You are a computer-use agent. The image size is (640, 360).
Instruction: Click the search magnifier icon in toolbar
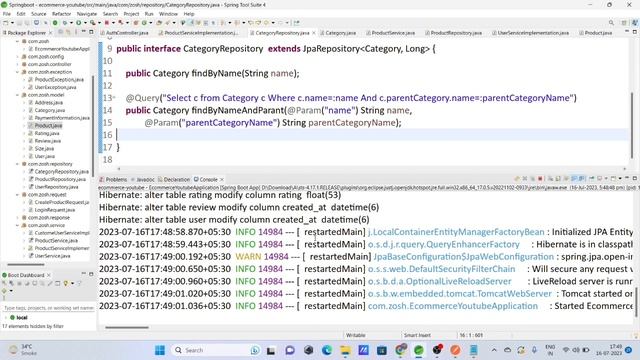611,23
